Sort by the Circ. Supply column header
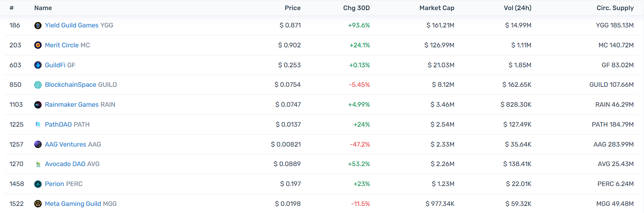644x213 pixels. pos(615,8)
